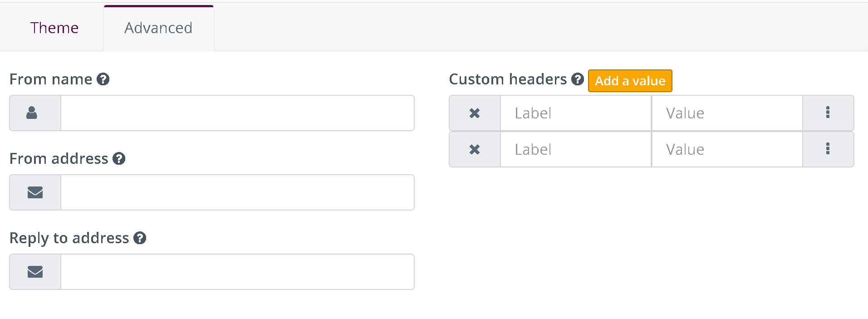Screen dimensions: 868x319
Task: Select the Advanced tab
Action: pyautogui.click(x=158, y=28)
